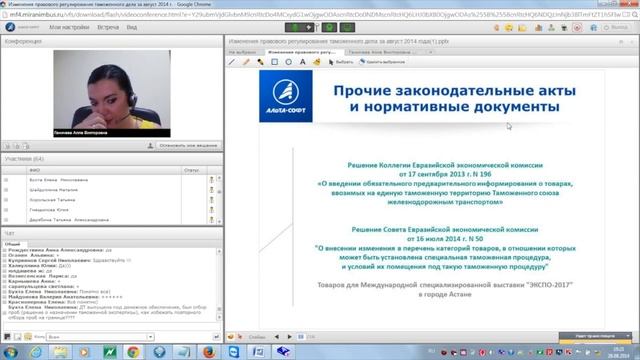Tick checkbox for first participant Елена Николаевна
640x360 pixels.
click(x=6, y=180)
